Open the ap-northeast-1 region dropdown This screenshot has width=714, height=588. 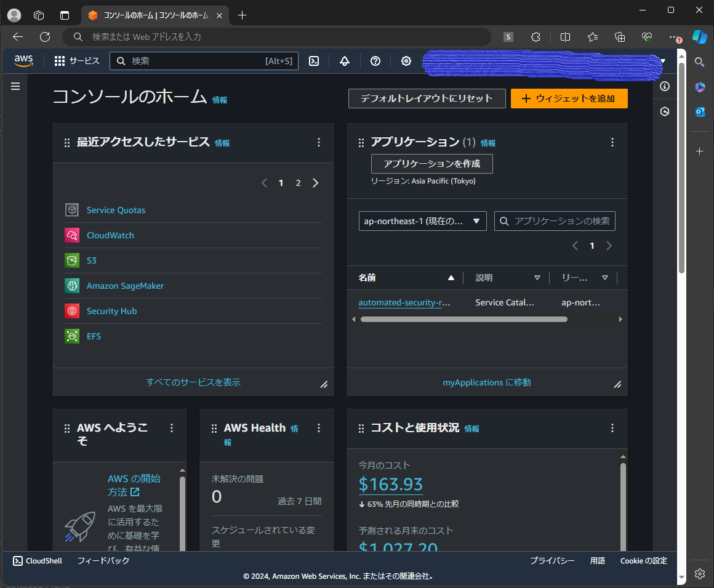pos(423,221)
